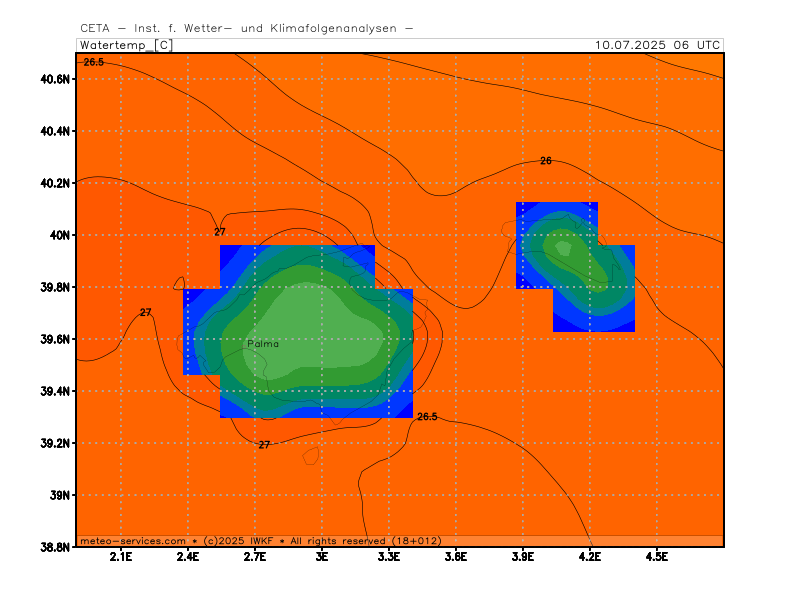Click the 2.4E longitude label
800x600 pixels.
tap(188, 557)
